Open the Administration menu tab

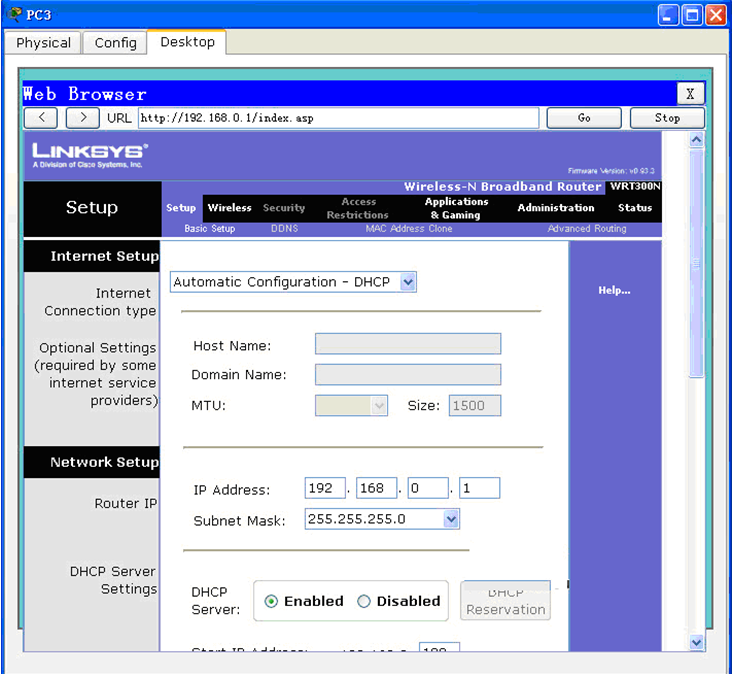[x=556, y=208]
